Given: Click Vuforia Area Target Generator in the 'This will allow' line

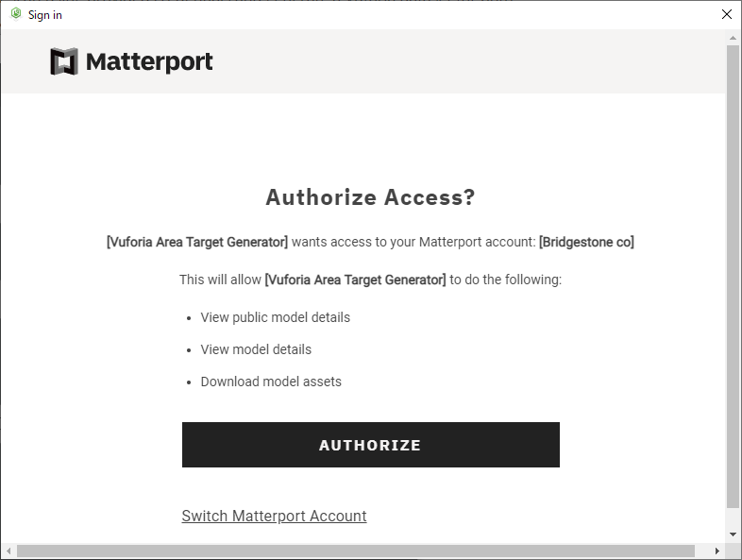Looking at the screenshot, I should [355, 280].
